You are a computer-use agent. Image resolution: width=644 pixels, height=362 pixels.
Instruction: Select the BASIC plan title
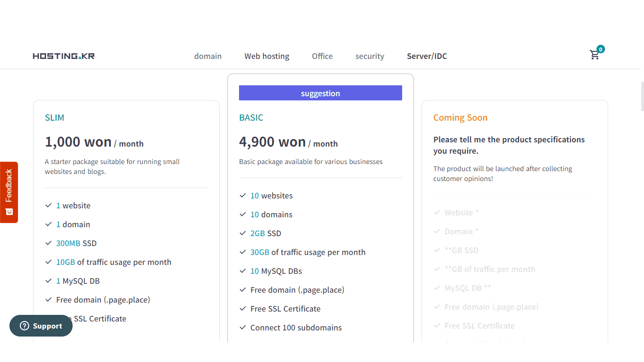tap(251, 117)
